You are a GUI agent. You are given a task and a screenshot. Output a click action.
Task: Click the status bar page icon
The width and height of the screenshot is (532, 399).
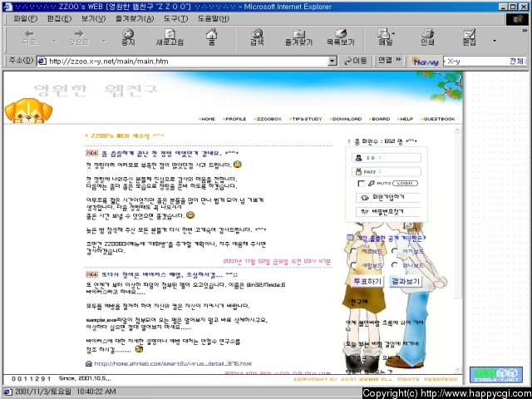click(7, 392)
